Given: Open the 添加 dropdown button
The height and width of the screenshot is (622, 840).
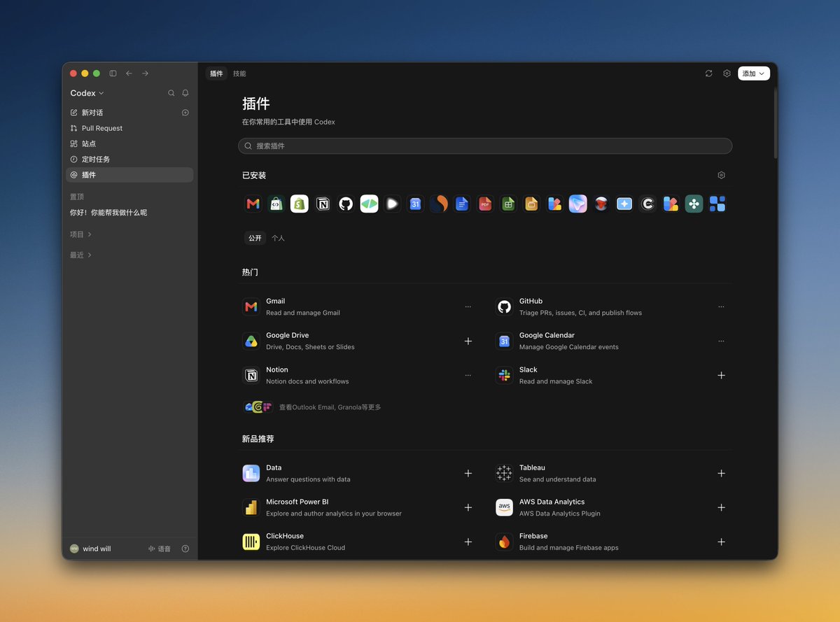Looking at the screenshot, I should [754, 73].
